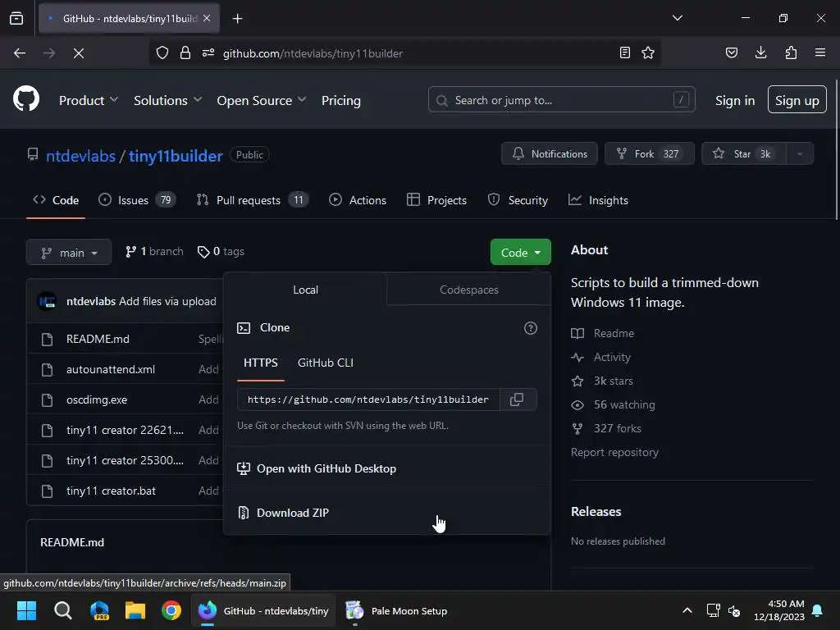Open the Pocket save icon

tap(731, 53)
